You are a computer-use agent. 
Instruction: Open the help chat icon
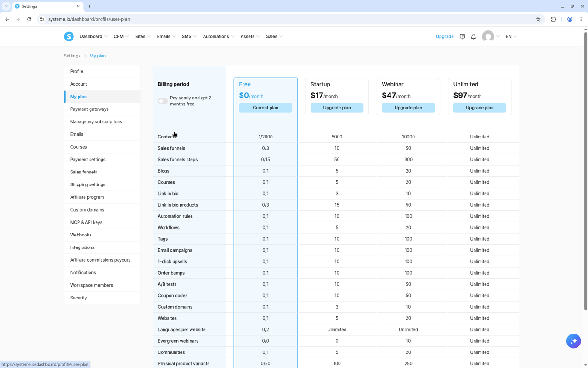462,36
